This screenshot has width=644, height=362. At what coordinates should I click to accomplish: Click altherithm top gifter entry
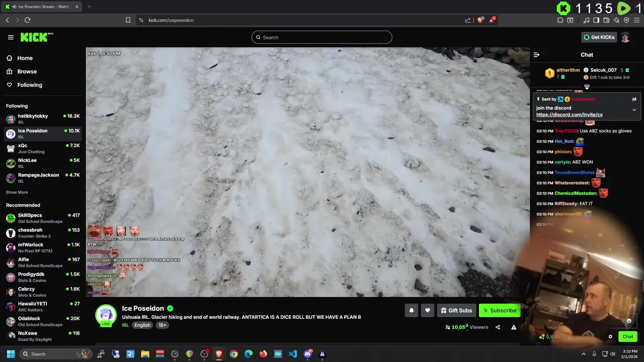point(562,73)
